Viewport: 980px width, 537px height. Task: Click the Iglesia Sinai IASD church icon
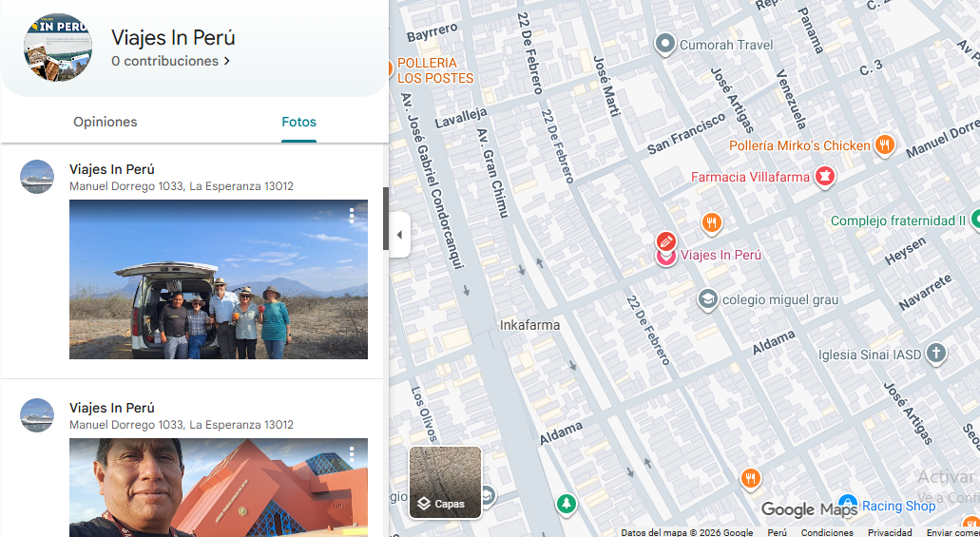935,354
